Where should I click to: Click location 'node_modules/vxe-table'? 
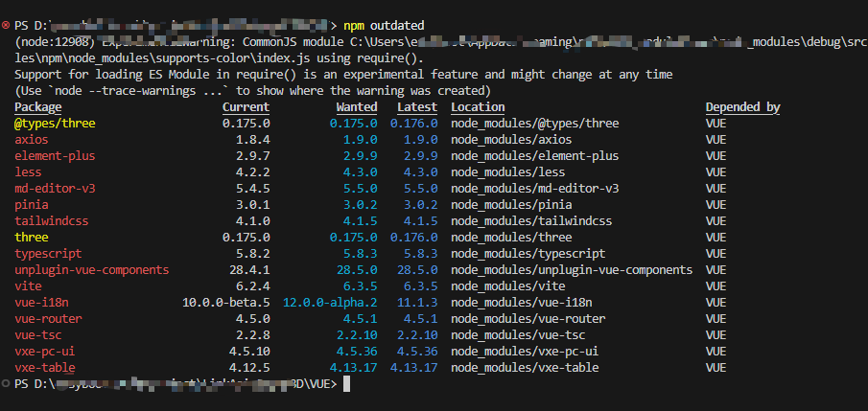coord(525,368)
